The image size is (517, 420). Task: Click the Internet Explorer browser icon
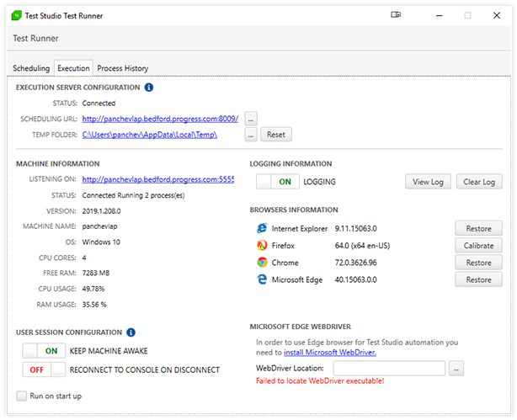(262, 228)
